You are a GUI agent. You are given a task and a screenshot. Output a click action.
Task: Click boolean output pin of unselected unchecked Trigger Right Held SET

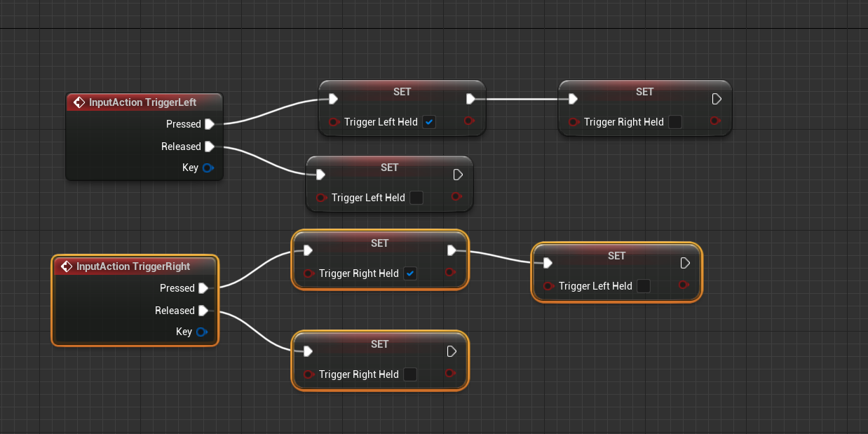[x=715, y=121]
